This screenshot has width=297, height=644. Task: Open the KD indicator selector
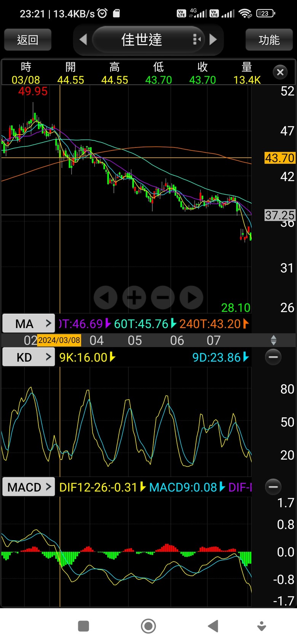pyautogui.click(x=29, y=357)
